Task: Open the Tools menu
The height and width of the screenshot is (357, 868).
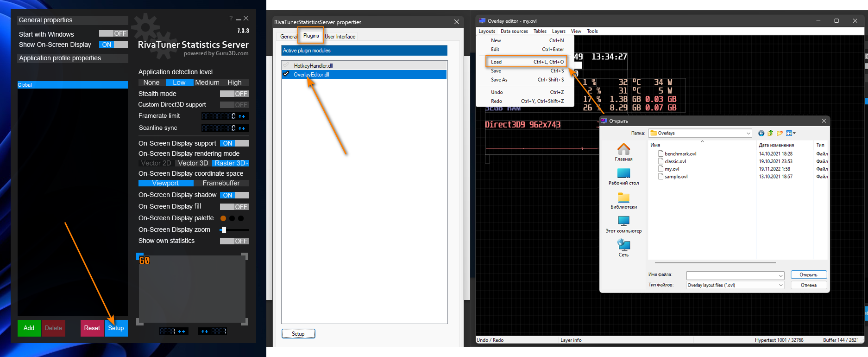Action: 592,31
